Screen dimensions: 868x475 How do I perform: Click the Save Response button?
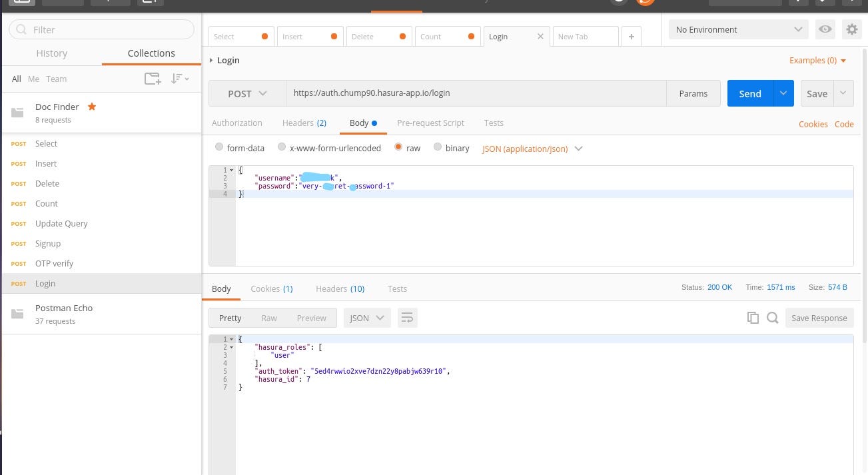(819, 318)
